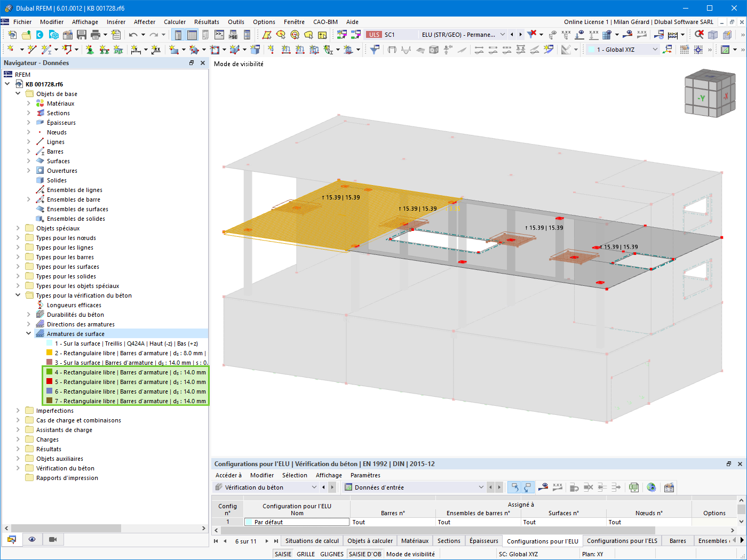The height and width of the screenshot is (560, 747).
Task: Open the Données d'entrée dropdown
Action: pyautogui.click(x=481, y=487)
